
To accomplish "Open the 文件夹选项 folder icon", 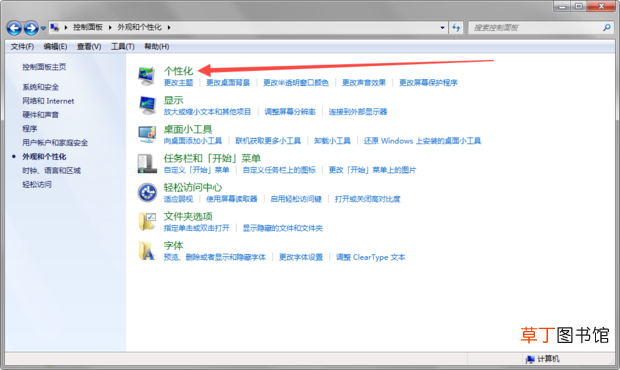I will (147, 221).
